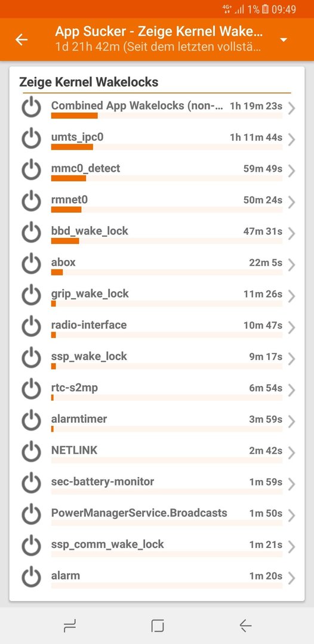Tap power icon beside alarmtimer

[x=31, y=420]
